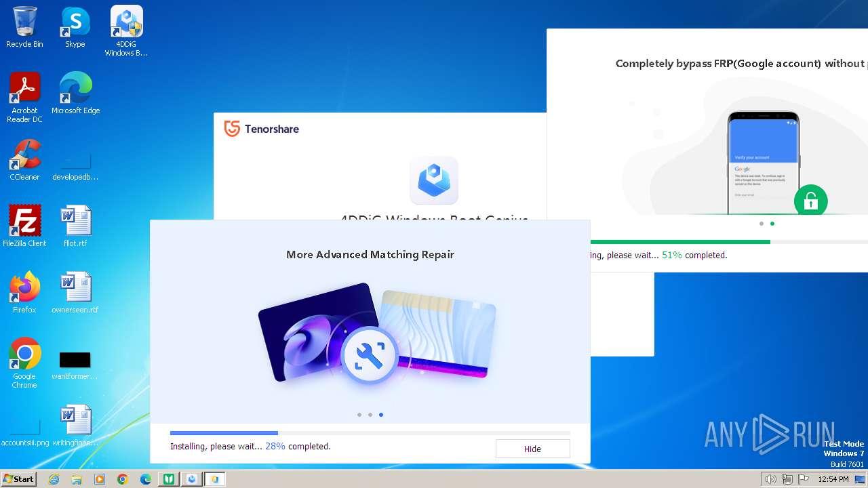Image resolution: width=868 pixels, height=488 pixels.
Task: Switch to the green installer taskbar item
Action: tap(169, 479)
